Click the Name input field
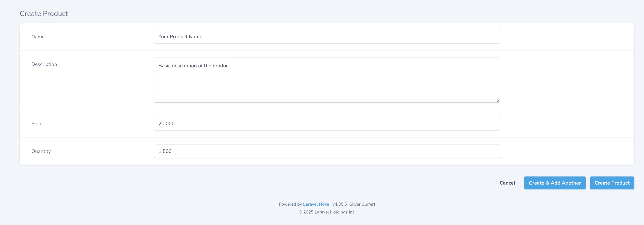 (326, 36)
